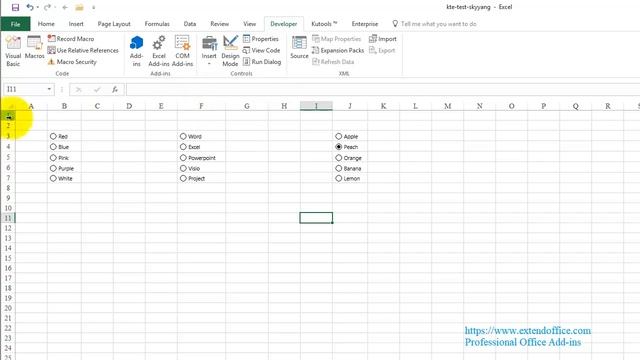The height and width of the screenshot is (360, 640).
Task: Open the Macros dialog
Action: (34, 47)
